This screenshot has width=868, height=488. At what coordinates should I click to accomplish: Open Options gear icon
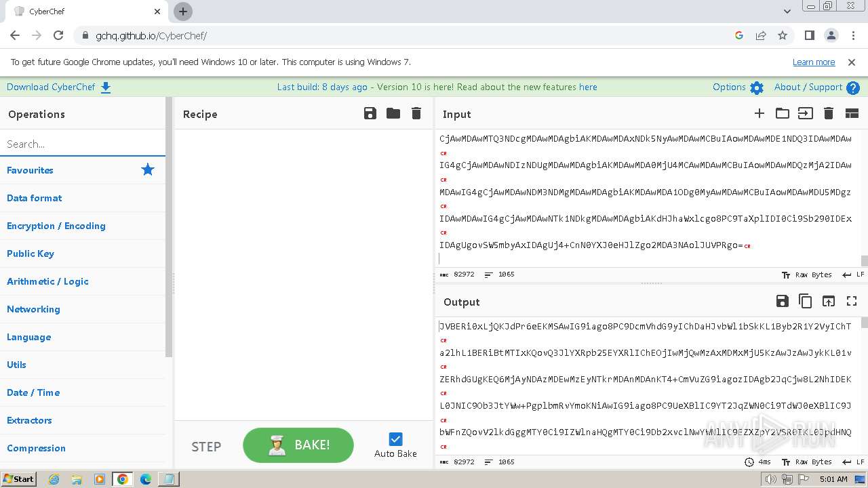pos(757,87)
